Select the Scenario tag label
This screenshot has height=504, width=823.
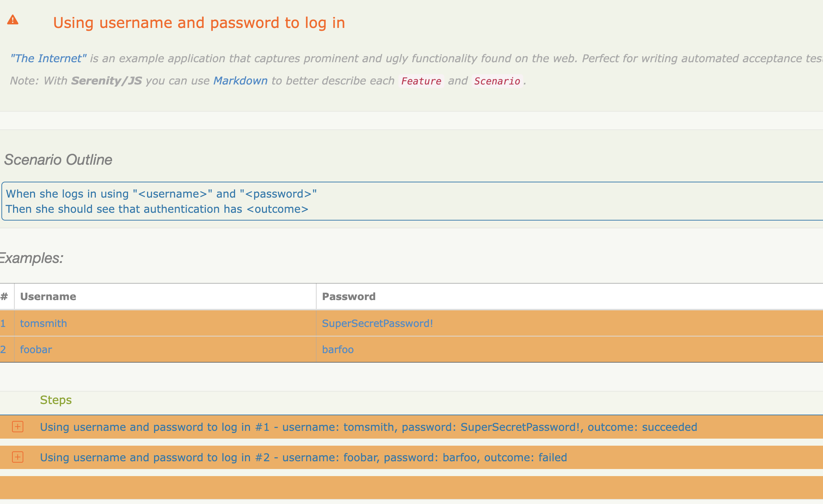coord(497,81)
